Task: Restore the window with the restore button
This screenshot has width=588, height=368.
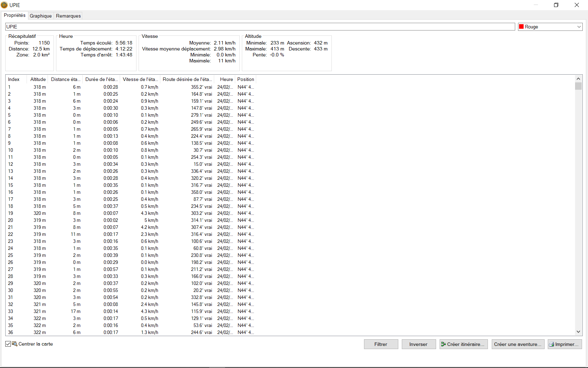Action: click(556, 5)
